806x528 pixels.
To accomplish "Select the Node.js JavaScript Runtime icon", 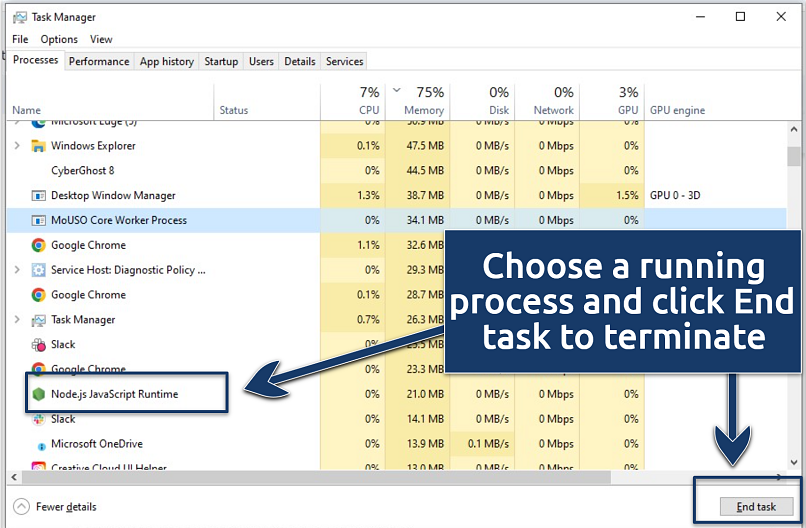I will coord(39,394).
